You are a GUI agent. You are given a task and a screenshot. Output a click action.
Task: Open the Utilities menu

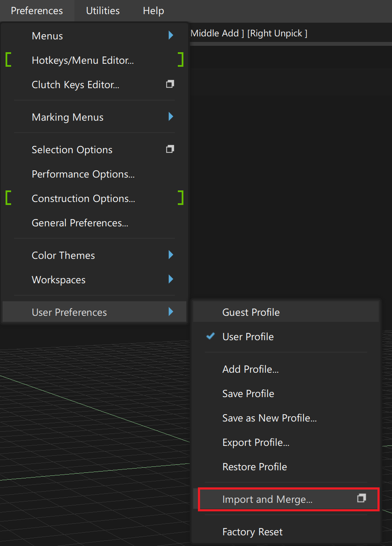point(103,11)
